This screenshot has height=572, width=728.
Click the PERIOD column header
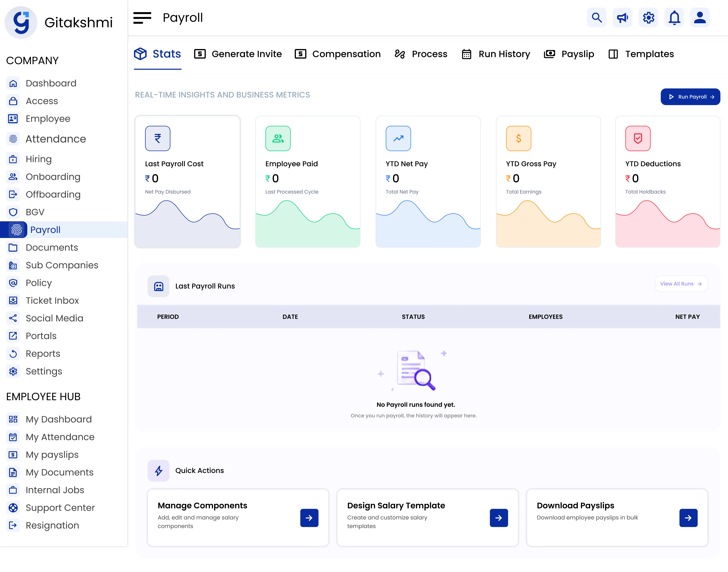tap(168, 317)
